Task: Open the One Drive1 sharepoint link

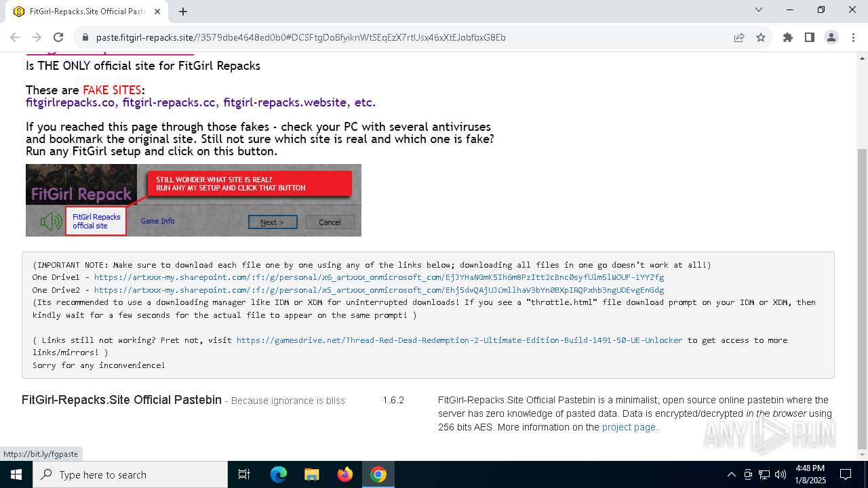Action: coord(379,277)
